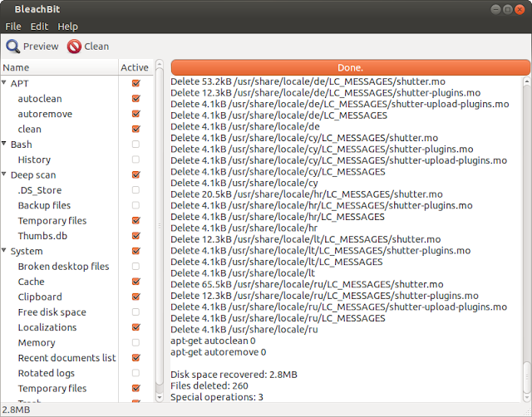This screenshot has height=417, width=532.
Task: Enable the Free disk space checkbox
Action: tap(135, 312)
